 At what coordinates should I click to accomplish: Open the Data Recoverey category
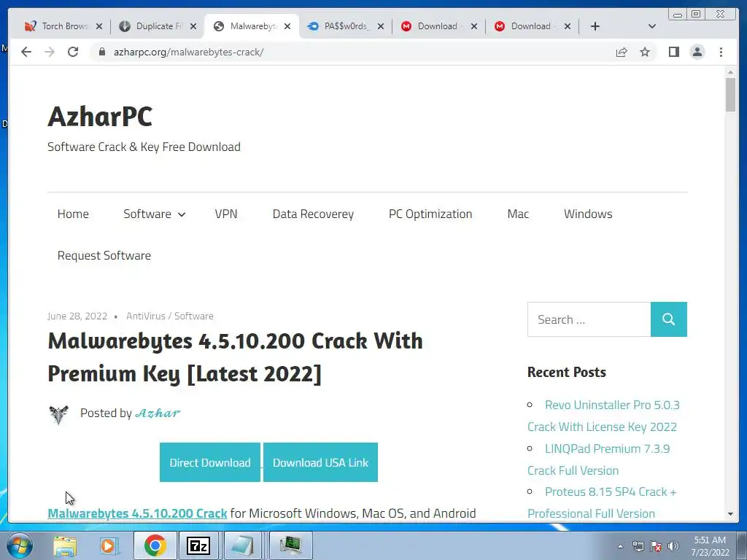pos(313,214)
